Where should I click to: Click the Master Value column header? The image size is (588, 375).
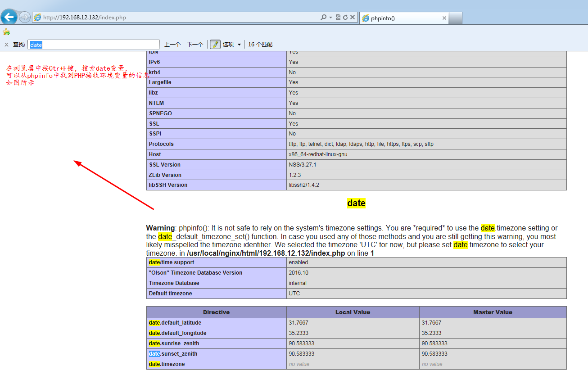pyautogui.click(x=493, y=312)
